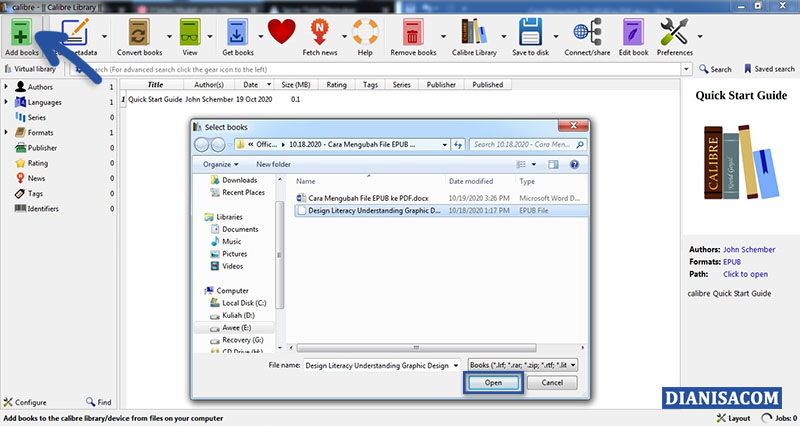
Task: Select the Design Literacy EPUB file
Action: (374, 211)
